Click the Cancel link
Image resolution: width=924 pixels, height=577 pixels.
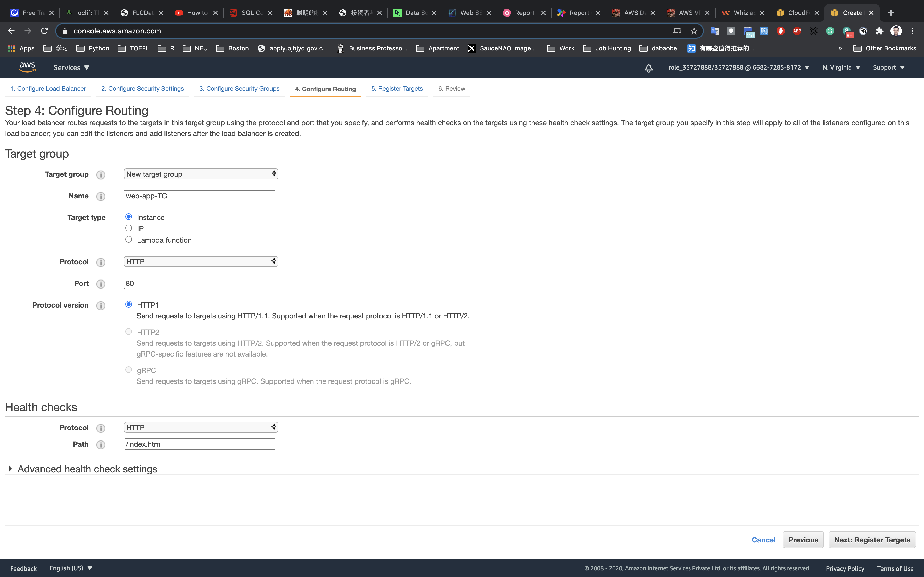tap(763, 540)
